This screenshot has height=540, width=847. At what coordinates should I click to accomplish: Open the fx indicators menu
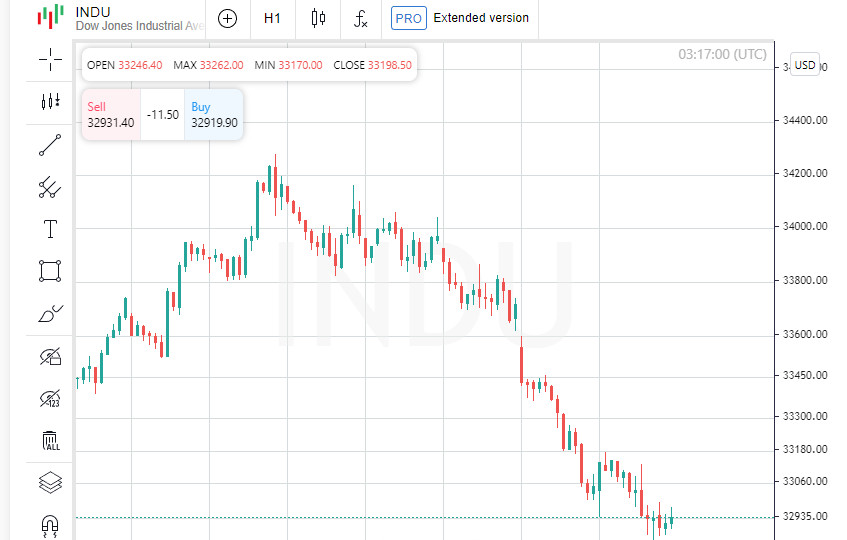click(x=360, y=18)
